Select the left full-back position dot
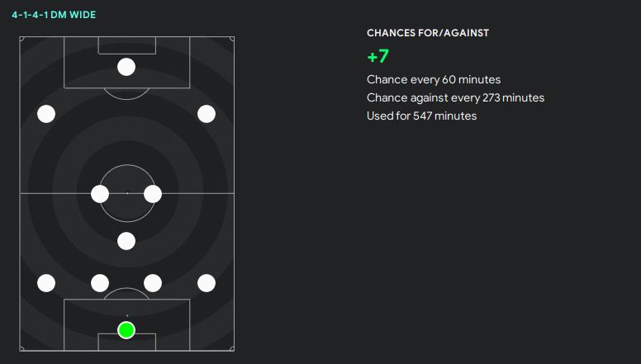Viewport: 641px width, 364px height. tap(46, 283)
